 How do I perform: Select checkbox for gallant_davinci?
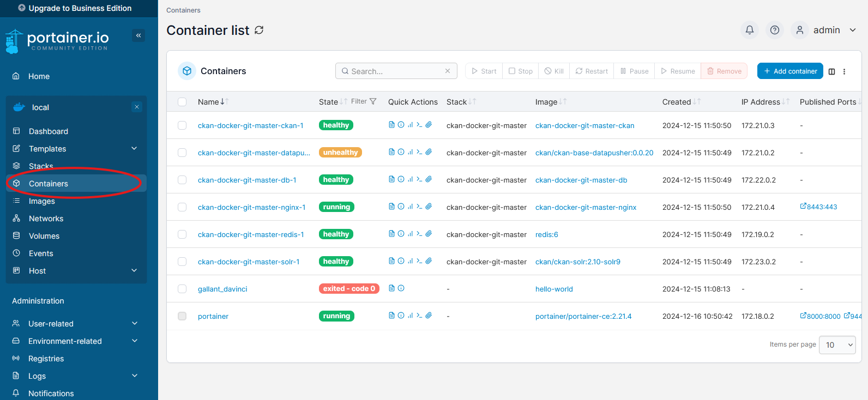tap(182, 289)
